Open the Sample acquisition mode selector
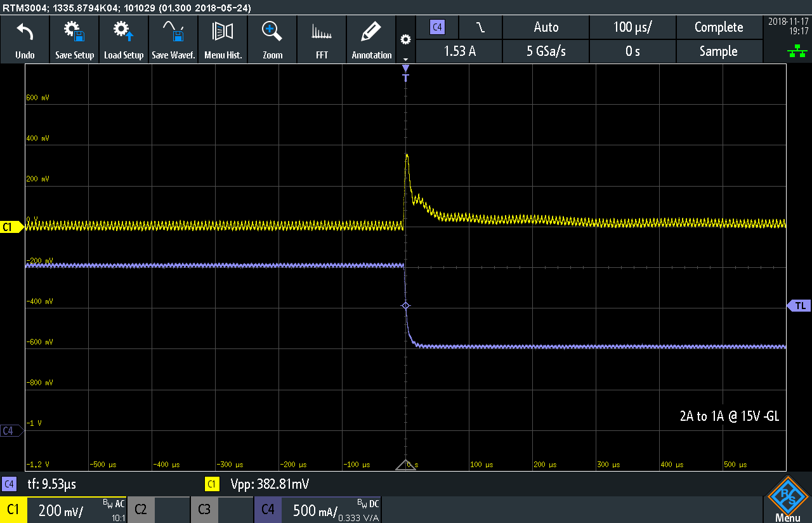Image resolution: width=812 pixels, height=523 pixels. 718,51
